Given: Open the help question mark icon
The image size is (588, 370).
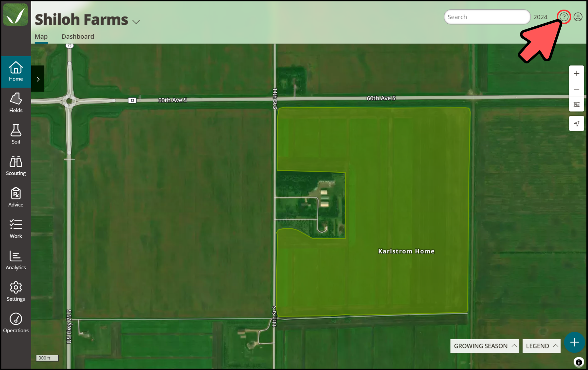Looking at the screenshot, I should (564, 17).
